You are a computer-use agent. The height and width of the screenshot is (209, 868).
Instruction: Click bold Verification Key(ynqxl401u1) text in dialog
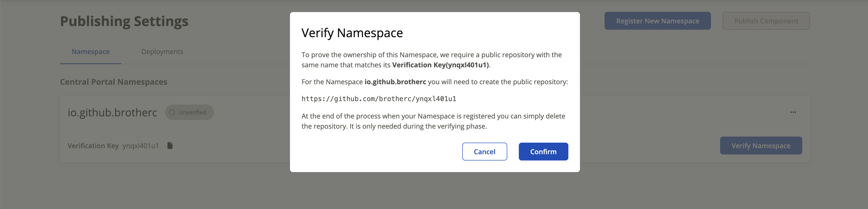click(x=440, y=65)
